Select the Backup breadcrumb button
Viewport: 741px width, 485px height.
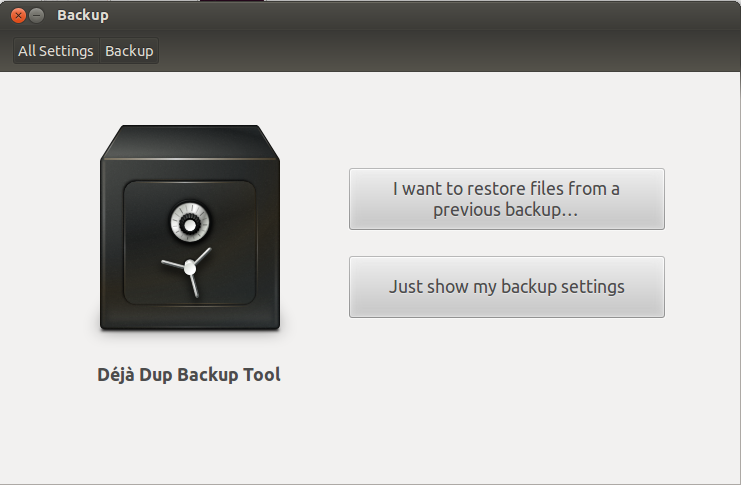click(x=129, y=51)
